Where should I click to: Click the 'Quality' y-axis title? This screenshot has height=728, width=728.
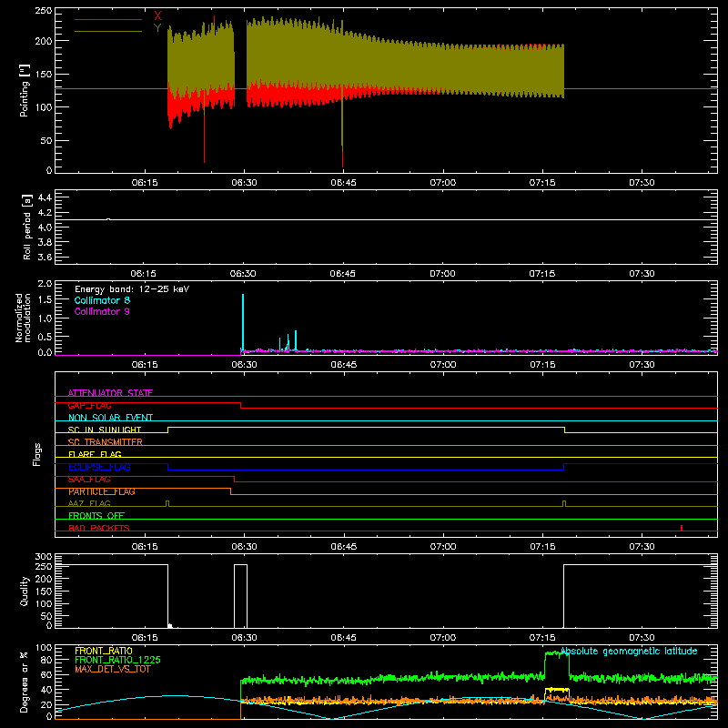pyautogui.click(x=25, y=591)
